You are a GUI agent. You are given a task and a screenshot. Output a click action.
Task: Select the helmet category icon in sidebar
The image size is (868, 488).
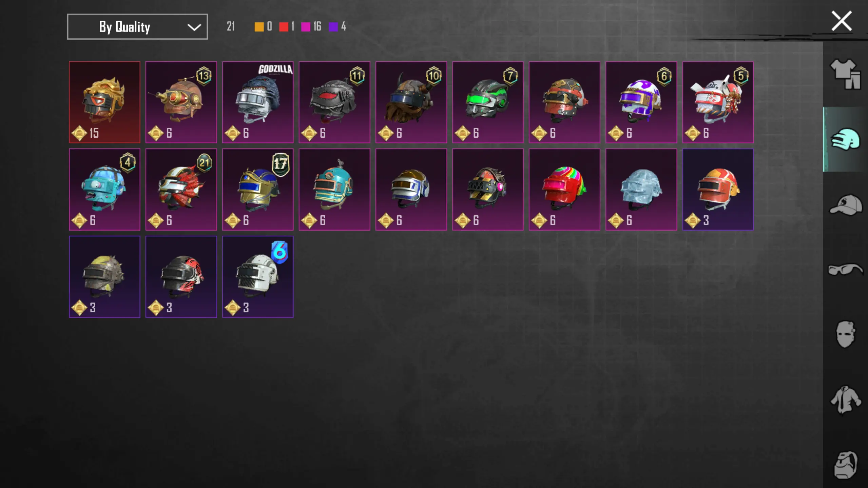point(846,139)
